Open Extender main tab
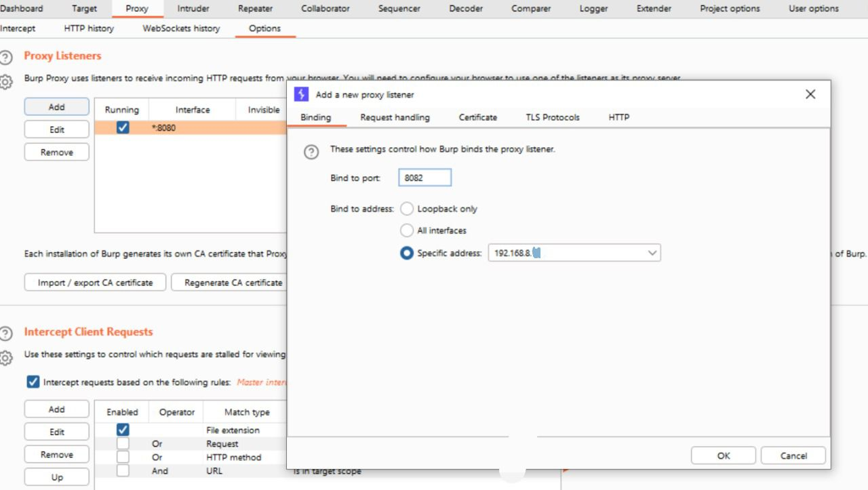 pos(654,9)
